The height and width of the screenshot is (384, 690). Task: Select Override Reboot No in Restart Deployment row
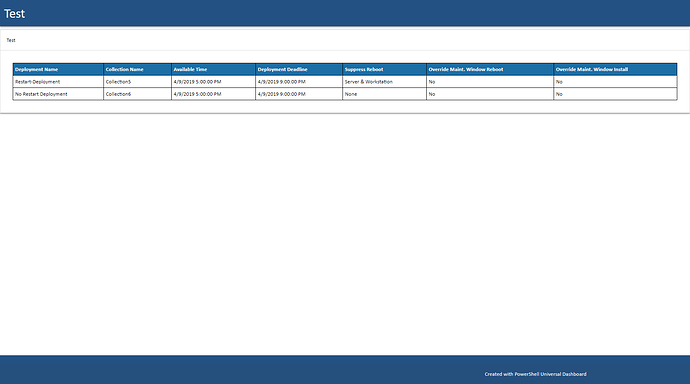(490, 82)
